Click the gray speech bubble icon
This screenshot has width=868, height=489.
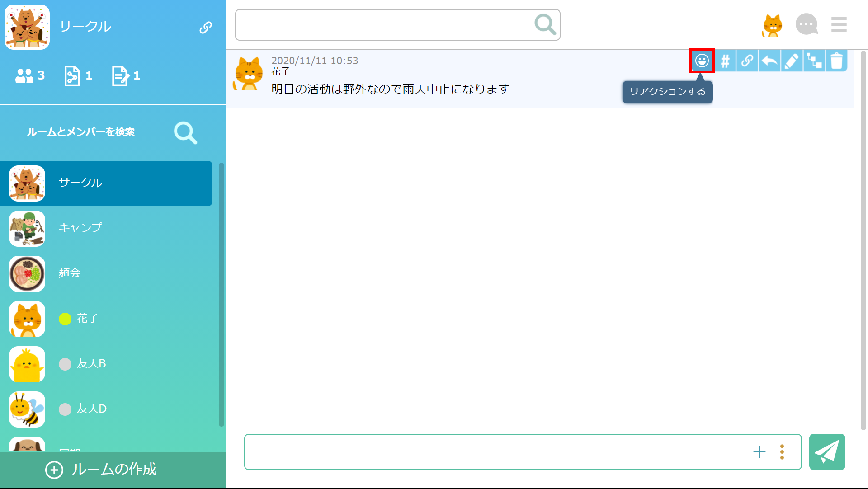click(x=807, y=24)
